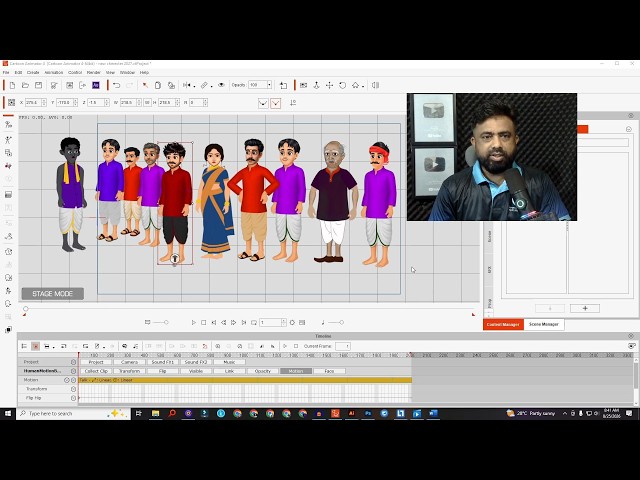Undo the last action

(x=117, y=85)
